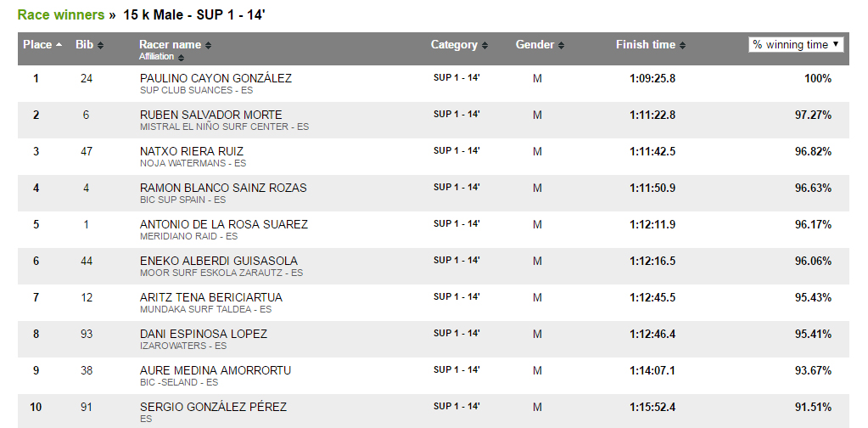Click Sergio González Pérez's finish time 1:15:52.4
This screenshot has width=868, height=428.
coord(652,407)
